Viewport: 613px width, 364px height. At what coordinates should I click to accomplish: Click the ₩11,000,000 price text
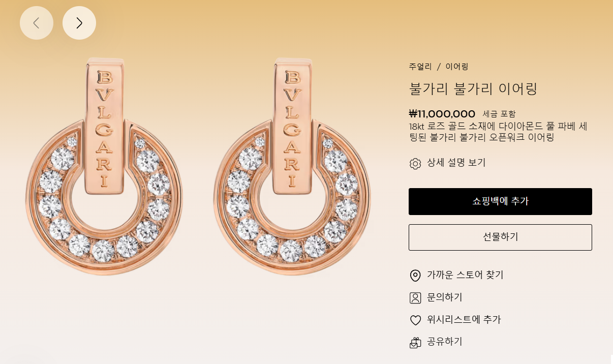442,114
